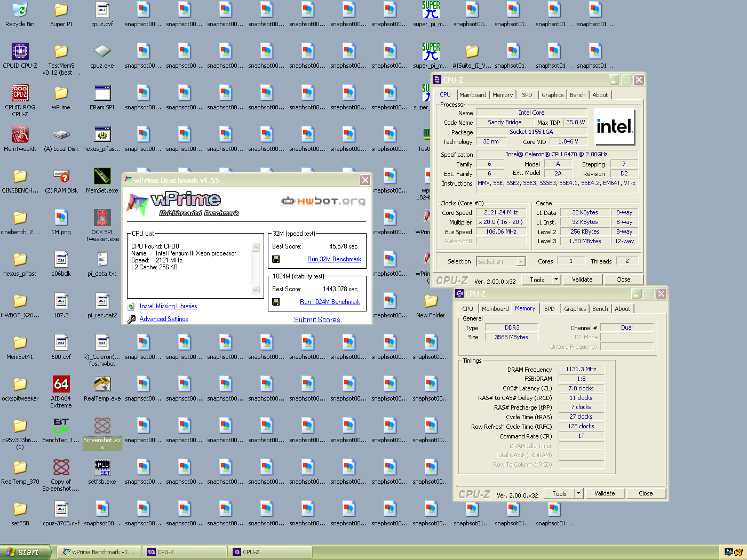
Task: Open Bench tab in lower CPU-Z window
Action: pyautogui.click(x=600, y=309)
